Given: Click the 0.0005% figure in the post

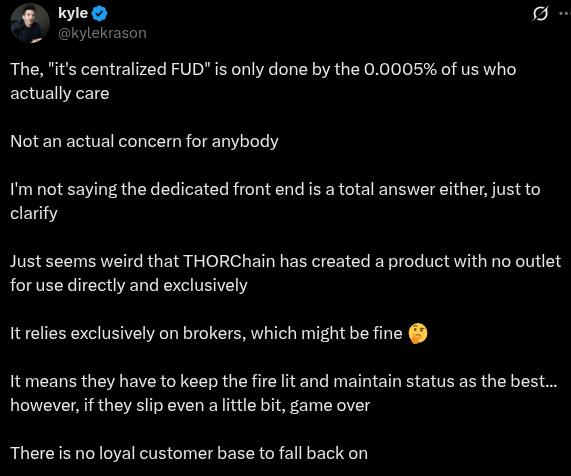Looking at the screenshot, I should 400,69.
